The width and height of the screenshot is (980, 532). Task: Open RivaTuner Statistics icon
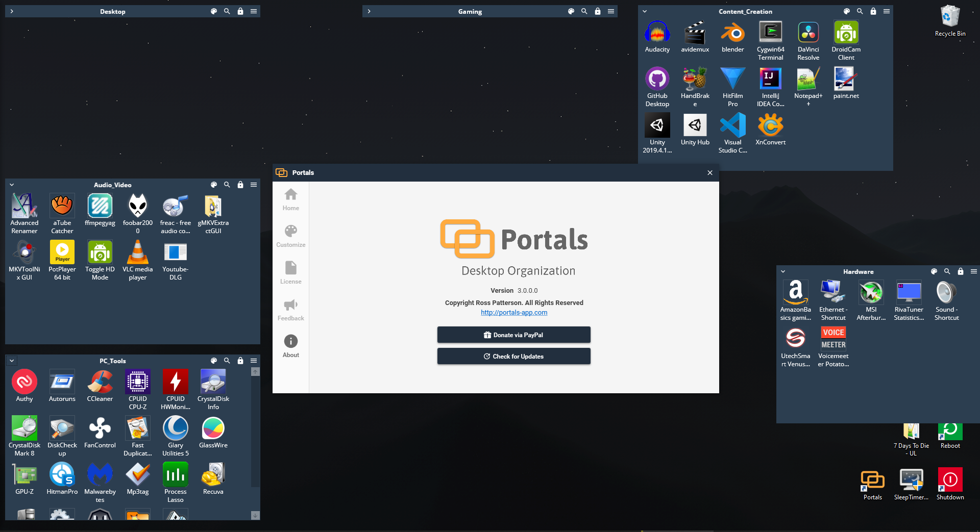(x=909, y=300)
